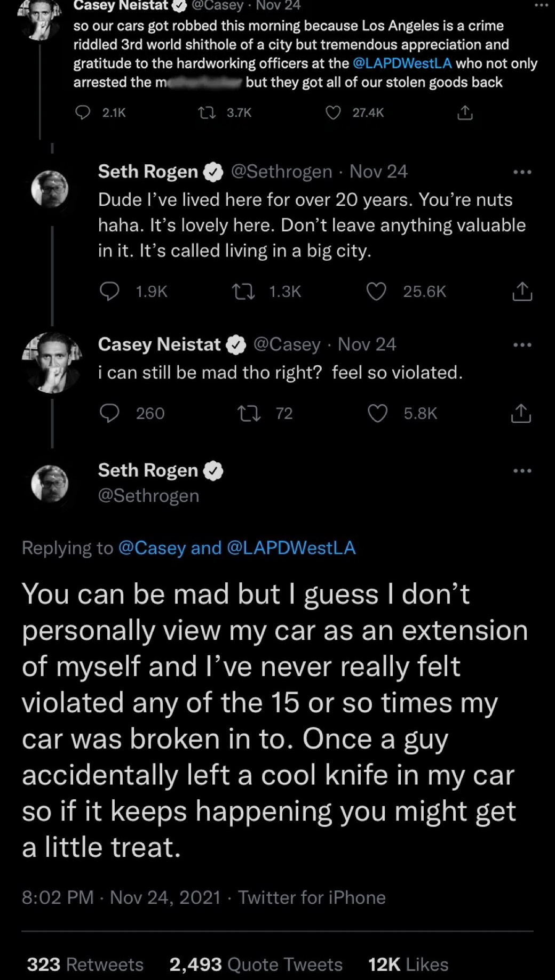
Task: Open more options on Seth's first reply
Action: (522, 172)
